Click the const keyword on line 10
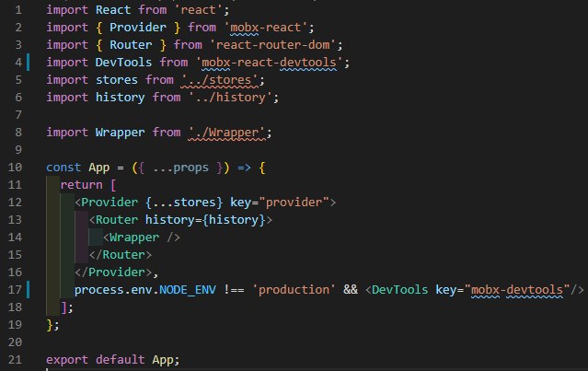 coord(63,168)
